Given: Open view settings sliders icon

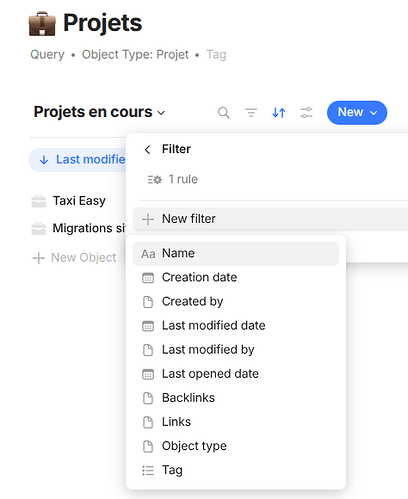Looking at the screenshot, I should click(x=306, y=113).
